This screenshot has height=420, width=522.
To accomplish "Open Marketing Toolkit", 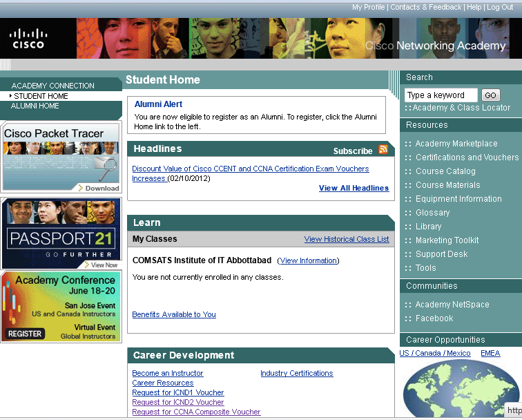I will (x=447, y=240).
